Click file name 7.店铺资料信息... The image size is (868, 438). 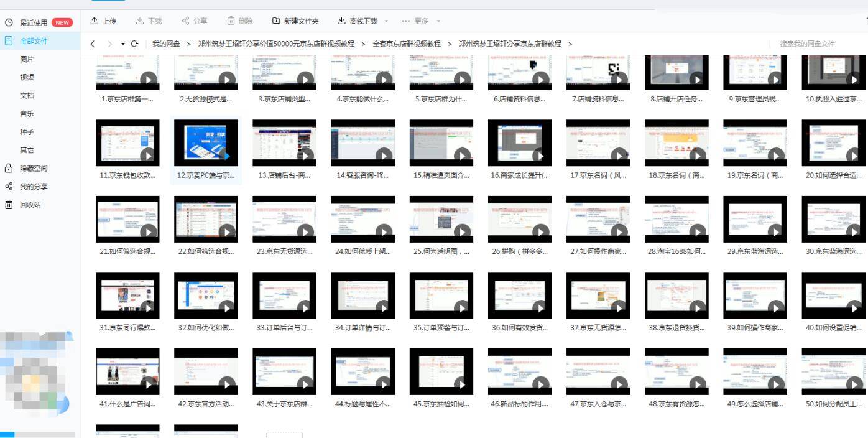[x=598, y=99]
